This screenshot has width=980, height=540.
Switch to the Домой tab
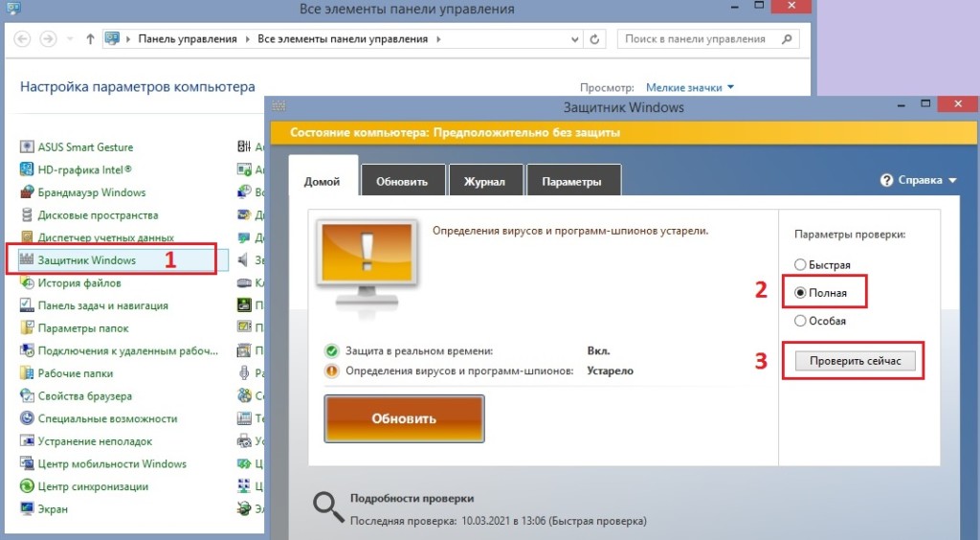click(x=323, y=181)
